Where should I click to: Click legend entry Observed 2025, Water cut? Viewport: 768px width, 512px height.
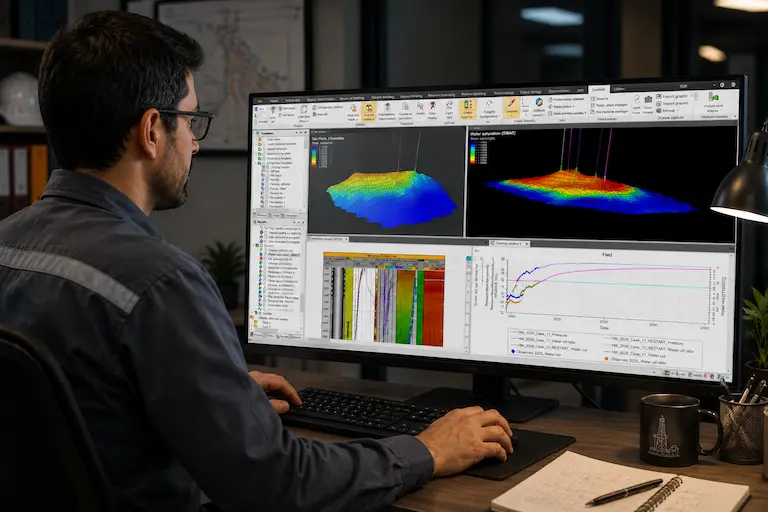click(536, 353)
